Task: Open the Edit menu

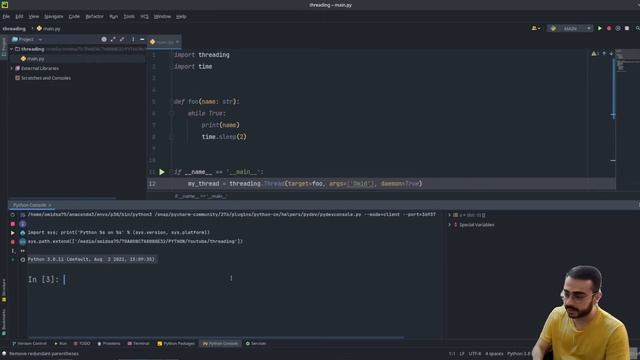Action: [x=19, y=16]
